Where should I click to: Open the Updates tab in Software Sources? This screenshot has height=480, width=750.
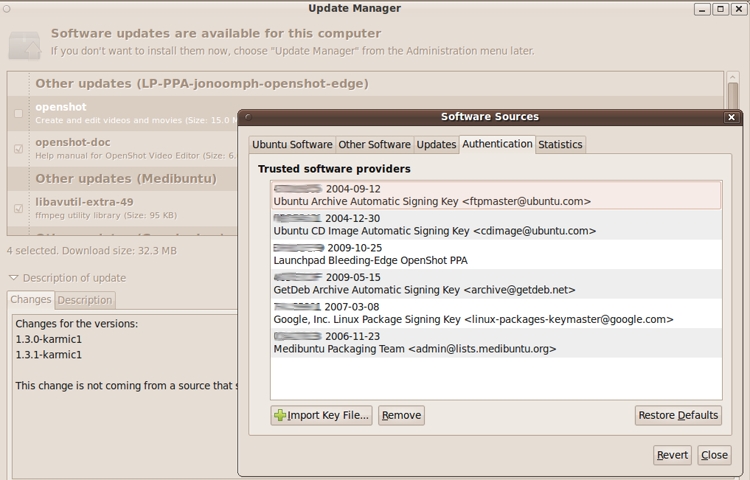(x=436, y=144)
